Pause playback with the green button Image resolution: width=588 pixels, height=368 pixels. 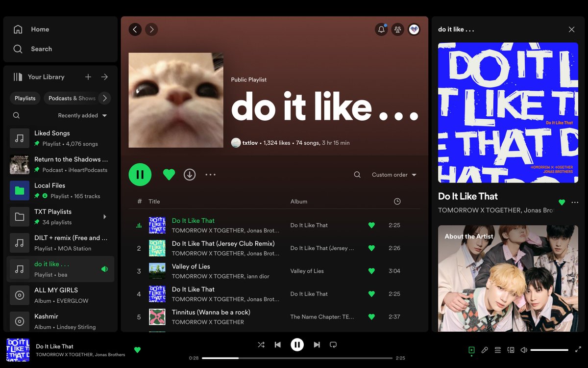point(140,174)
